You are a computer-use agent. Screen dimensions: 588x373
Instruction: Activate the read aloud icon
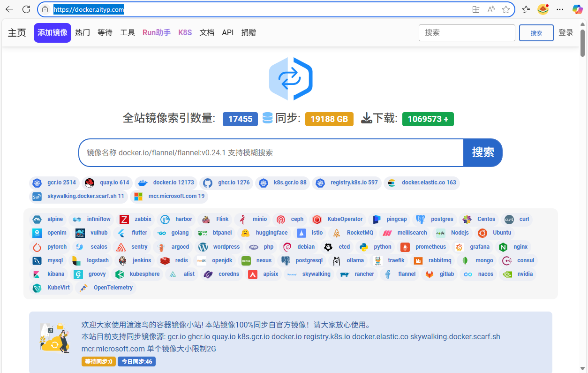coord(491,9)
